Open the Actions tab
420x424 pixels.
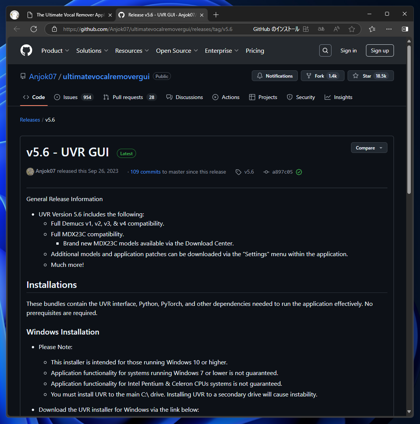coord(226,97)
